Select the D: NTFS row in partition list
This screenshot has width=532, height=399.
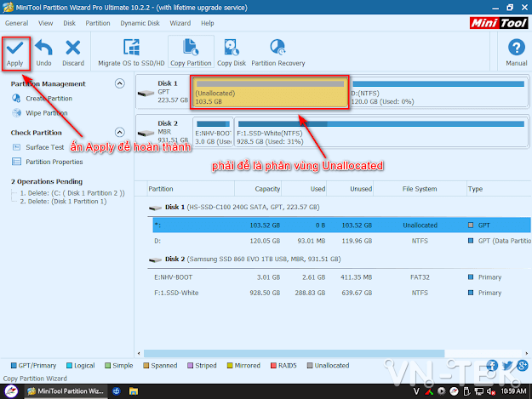click(341, 241)
